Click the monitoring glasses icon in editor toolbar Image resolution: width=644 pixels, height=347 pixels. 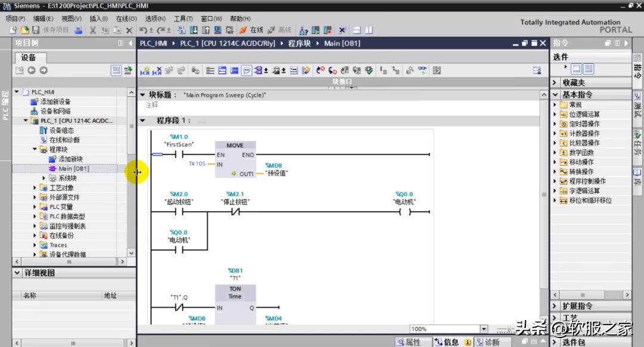(x=423, y=70)
